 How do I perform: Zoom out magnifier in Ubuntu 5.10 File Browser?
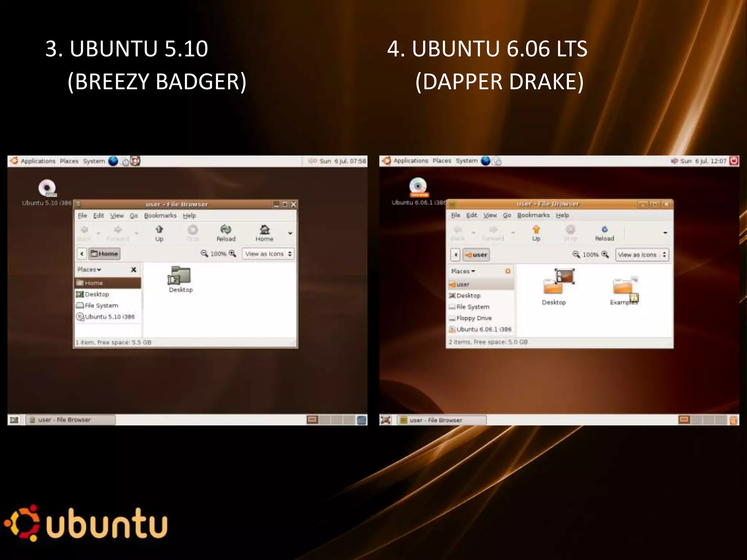click(204, 253)
